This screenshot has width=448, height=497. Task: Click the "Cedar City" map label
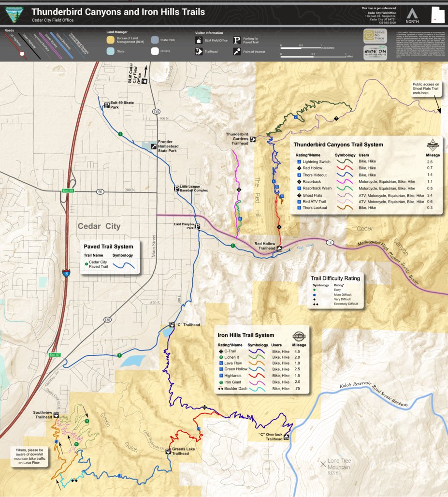pos(99,226)
